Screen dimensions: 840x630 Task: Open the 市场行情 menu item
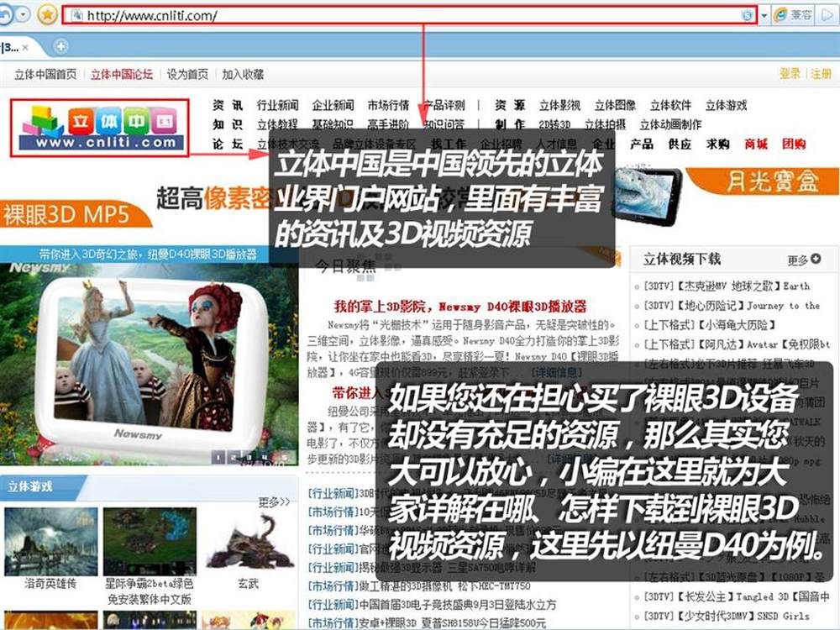point(388,105)
